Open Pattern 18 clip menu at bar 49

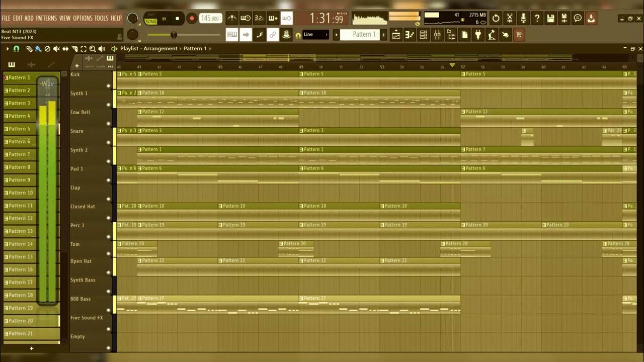coord(301,93)
